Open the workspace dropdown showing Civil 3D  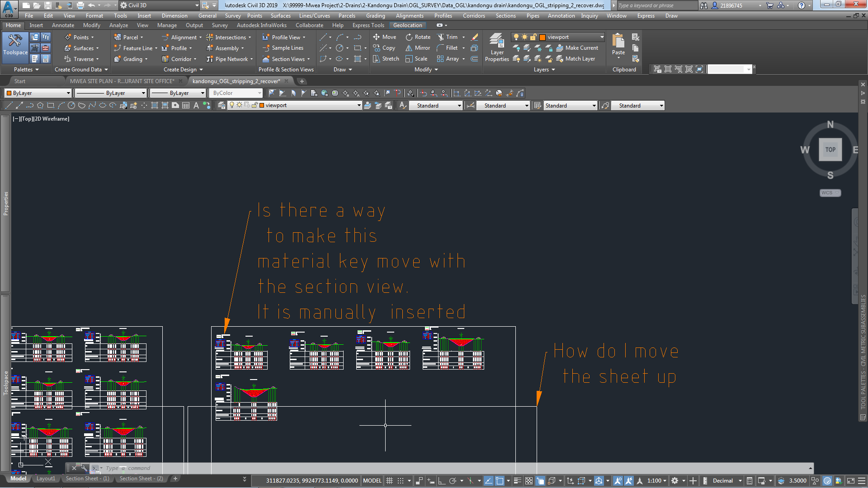coord(159,5)
